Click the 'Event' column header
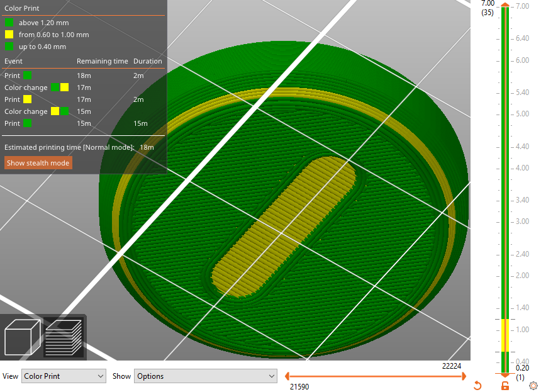This screenshot has width=541, height=392. click(x=13, y=61)
